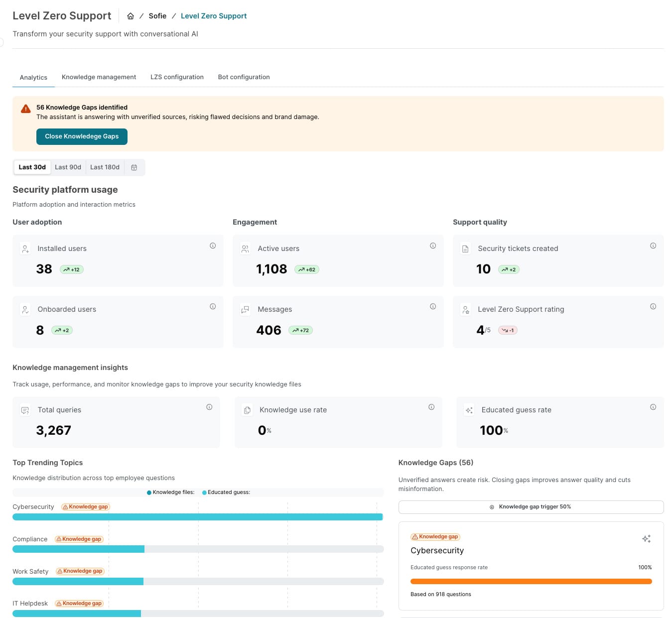This screenshot has width=672, height=618.
Task: Show info for Level Zero Support rating
Action: coord(653,306)
